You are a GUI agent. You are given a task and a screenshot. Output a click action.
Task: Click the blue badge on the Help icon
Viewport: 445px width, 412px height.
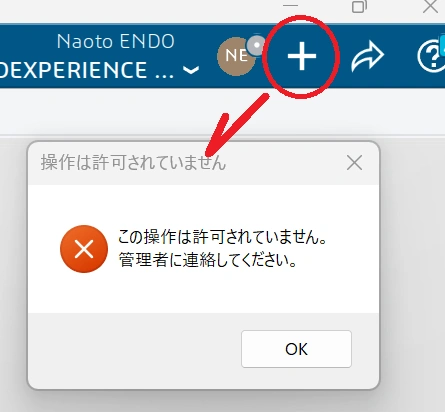pos(442,47)
